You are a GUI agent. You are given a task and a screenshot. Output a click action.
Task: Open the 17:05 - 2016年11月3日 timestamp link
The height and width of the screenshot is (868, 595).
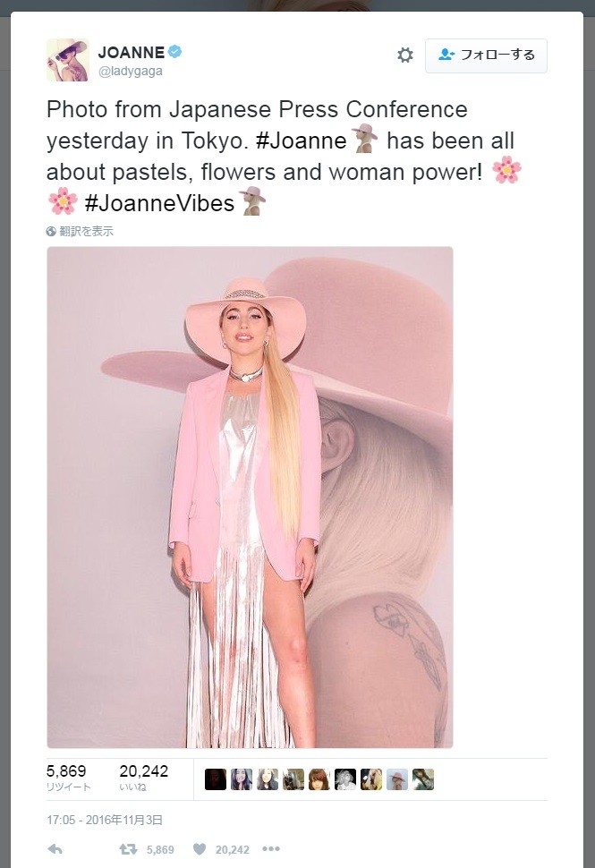(105, 820)
